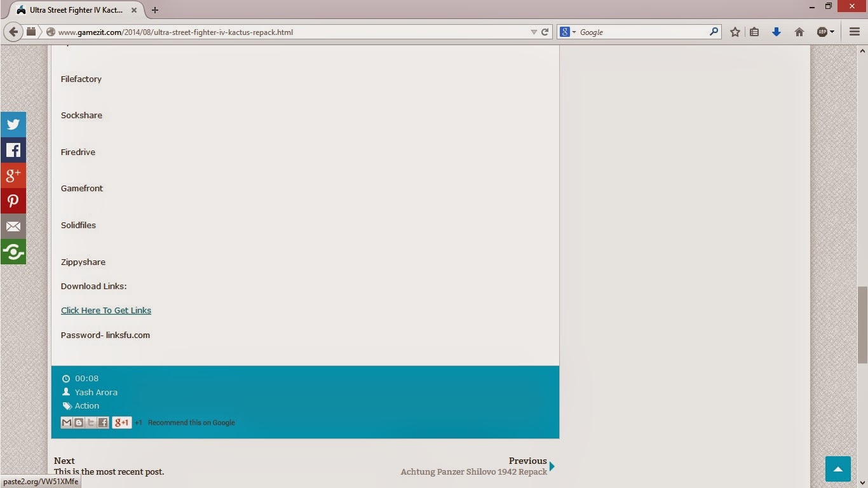Select the Sockshare text
Viewport: 868px width, 488px height.
point(81,116)
